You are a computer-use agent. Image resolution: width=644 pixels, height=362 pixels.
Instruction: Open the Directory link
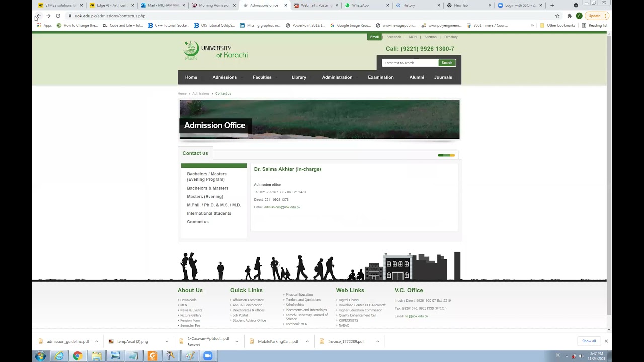coord(451,37)
